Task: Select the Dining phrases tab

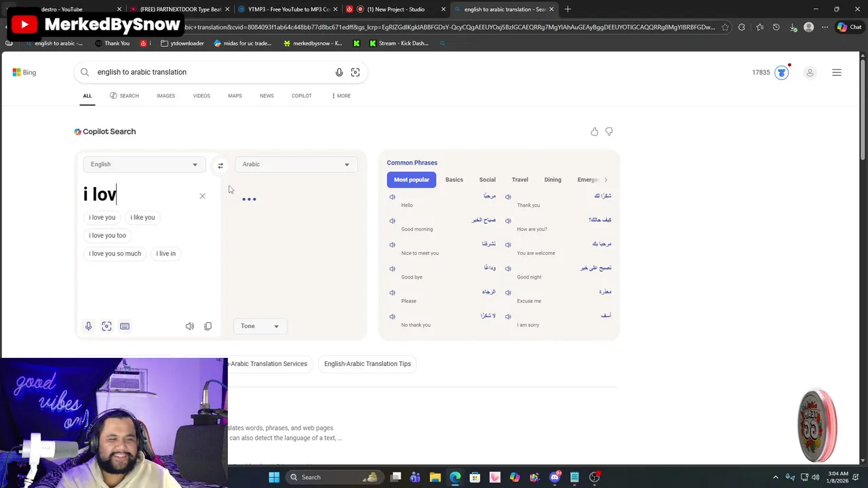Action: point(553,180)
